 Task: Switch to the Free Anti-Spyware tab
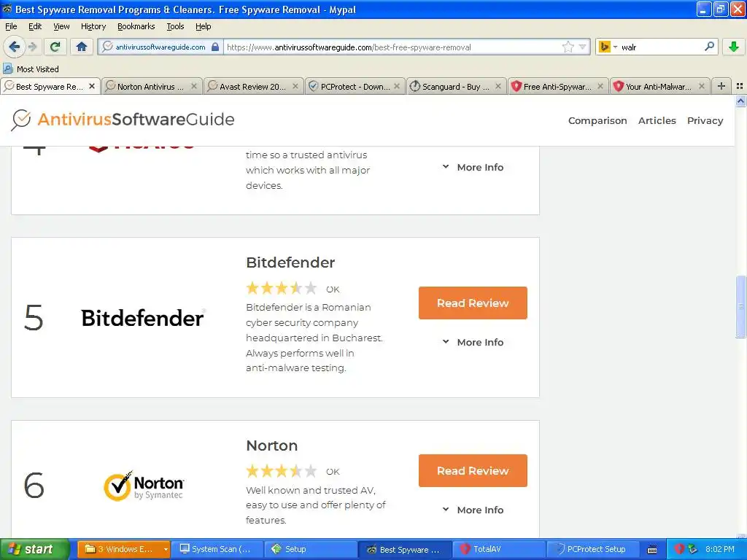click(558, 86)
